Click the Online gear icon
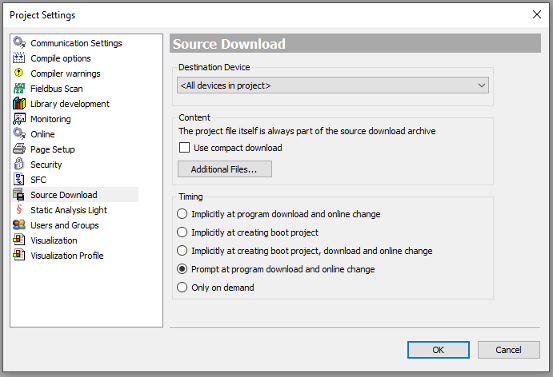This screenshot has width=553, height=377. click(x=19, y=134)
